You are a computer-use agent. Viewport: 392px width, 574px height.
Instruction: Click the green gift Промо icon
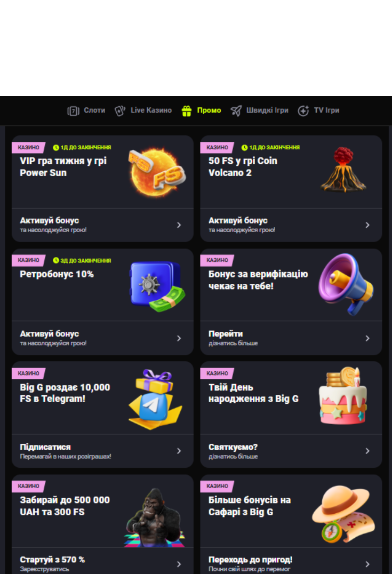[187, 110]
